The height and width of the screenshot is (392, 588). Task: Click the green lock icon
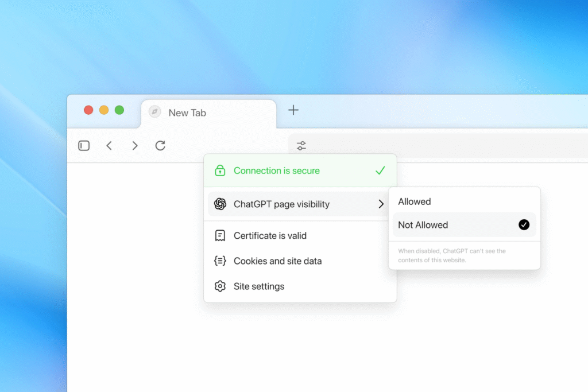tap(220, 170)
